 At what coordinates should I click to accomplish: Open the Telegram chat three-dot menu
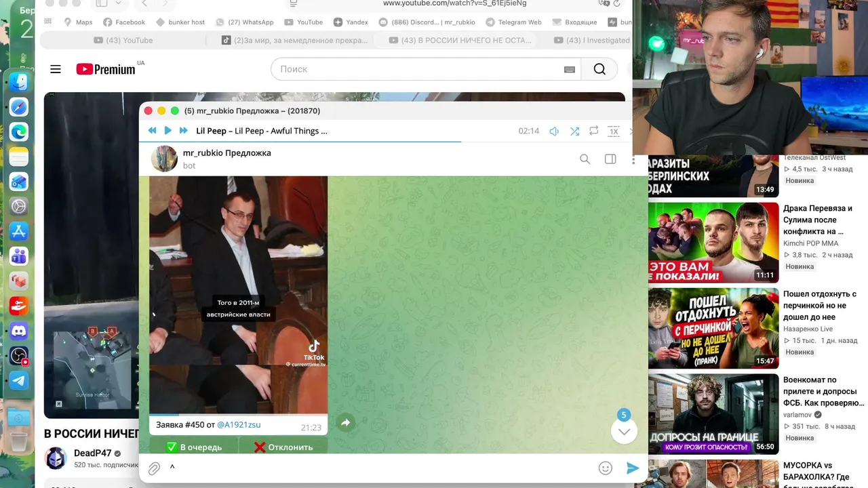point(633,160)
